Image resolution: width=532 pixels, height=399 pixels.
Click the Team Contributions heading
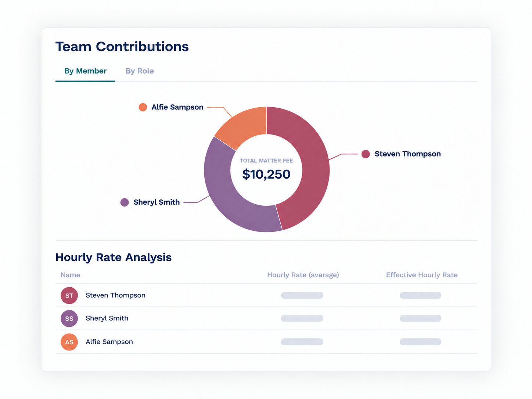tap(122, 47)
